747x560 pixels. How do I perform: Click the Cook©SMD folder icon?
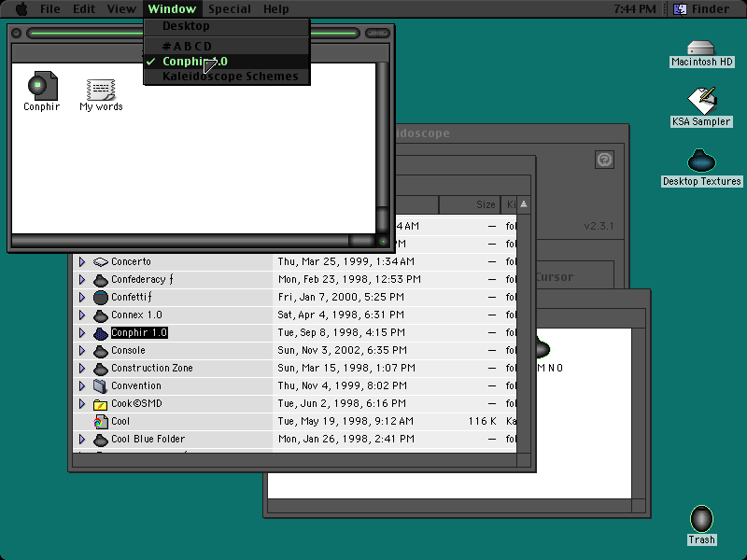pos(101,404)
